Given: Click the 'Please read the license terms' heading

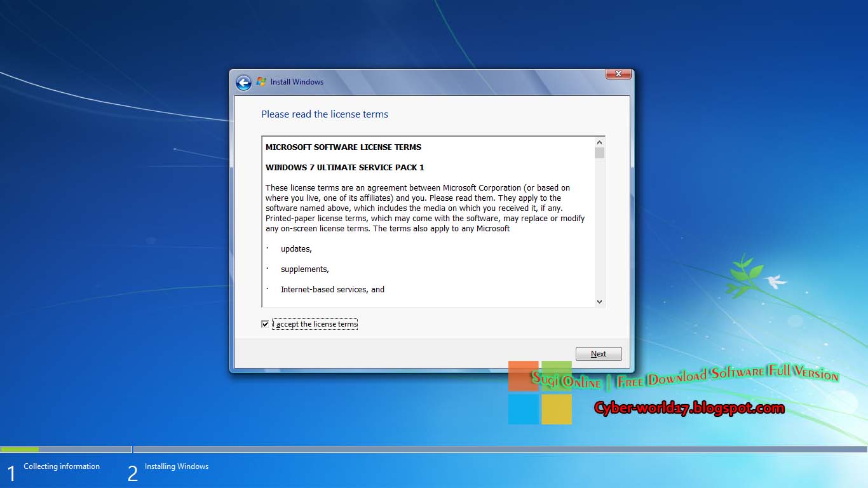Looking at the screenshot, I should [x=325, y=114].
